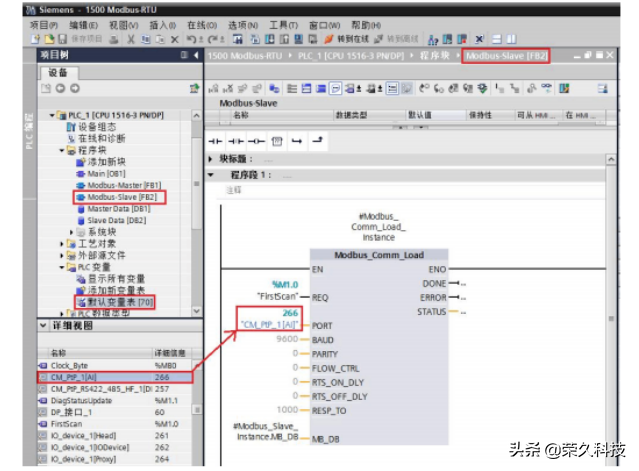Insert an output coil instruction
Image resolution: width=639 pixels, height=471 pixels.
[256, 141]
